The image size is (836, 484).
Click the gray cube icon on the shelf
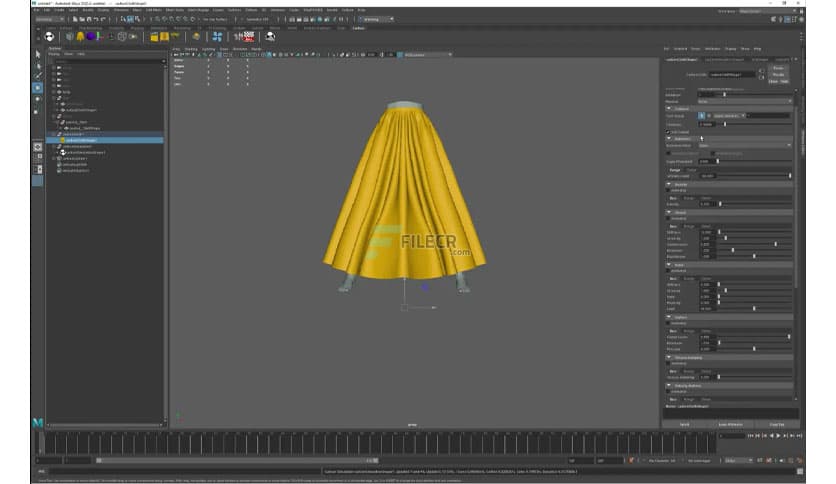tap(69, 37)
